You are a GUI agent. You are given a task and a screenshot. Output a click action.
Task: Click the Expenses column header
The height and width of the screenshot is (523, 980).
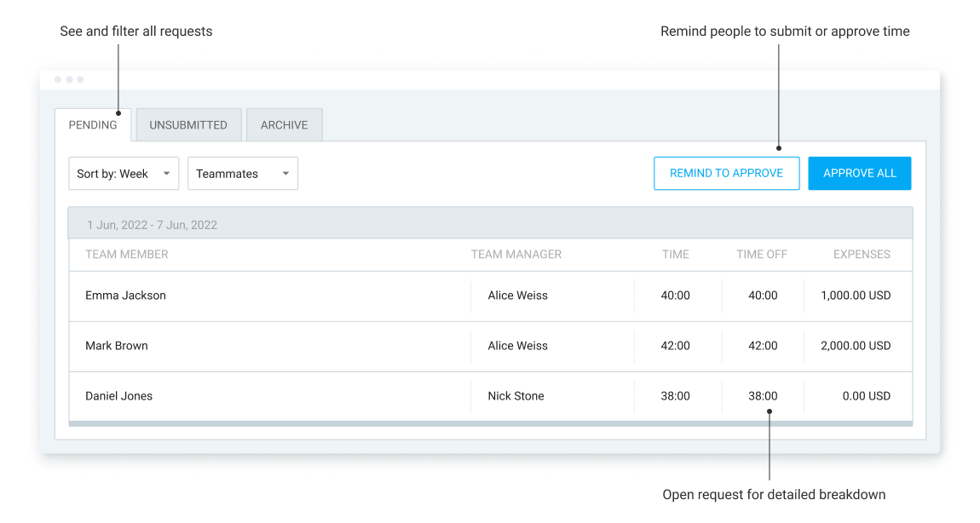(x=862, y=254)
